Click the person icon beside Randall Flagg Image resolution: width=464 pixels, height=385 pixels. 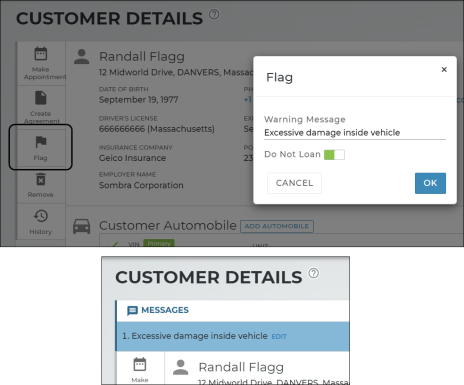coord(82,57)
